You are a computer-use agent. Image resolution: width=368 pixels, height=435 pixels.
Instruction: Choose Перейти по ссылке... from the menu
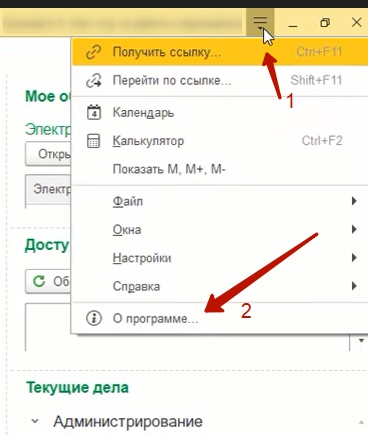click(x=220, y=81)
